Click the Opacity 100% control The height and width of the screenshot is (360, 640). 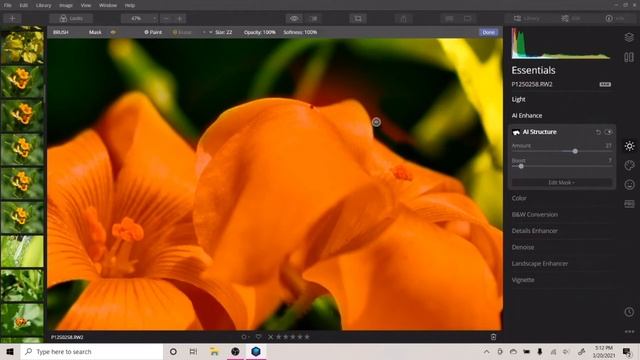click(x=260, y=32)
